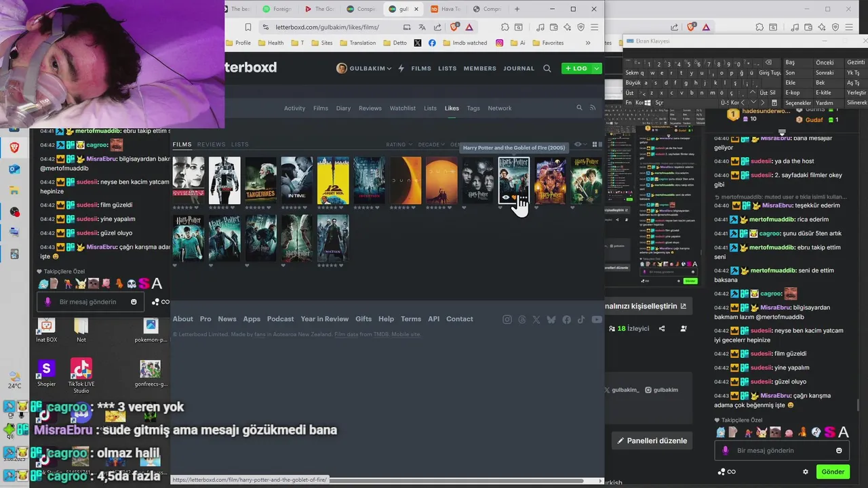Open the GULBAKIM account dropdown
The image size is (868, 488).
(364, 68)
